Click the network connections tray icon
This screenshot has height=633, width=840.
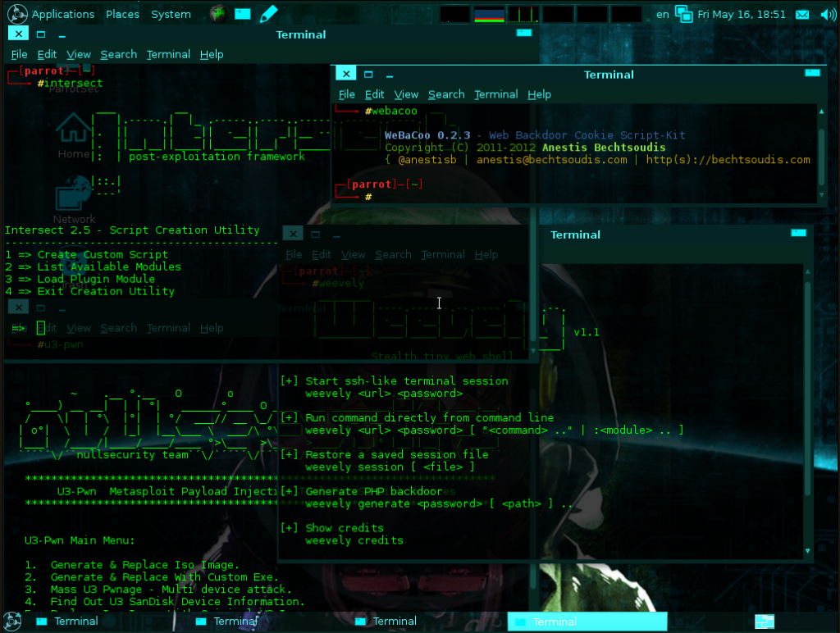pyautogui.click(x=683, y=14)
